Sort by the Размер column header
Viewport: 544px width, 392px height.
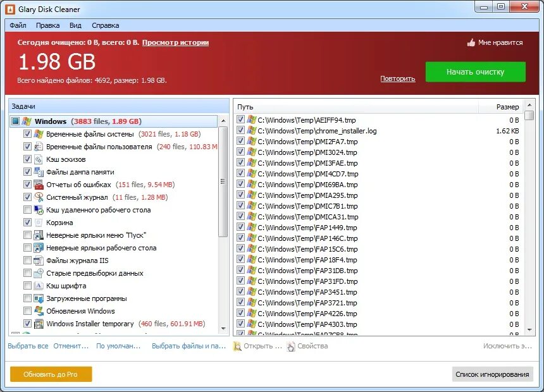click(x=502, y=107)
